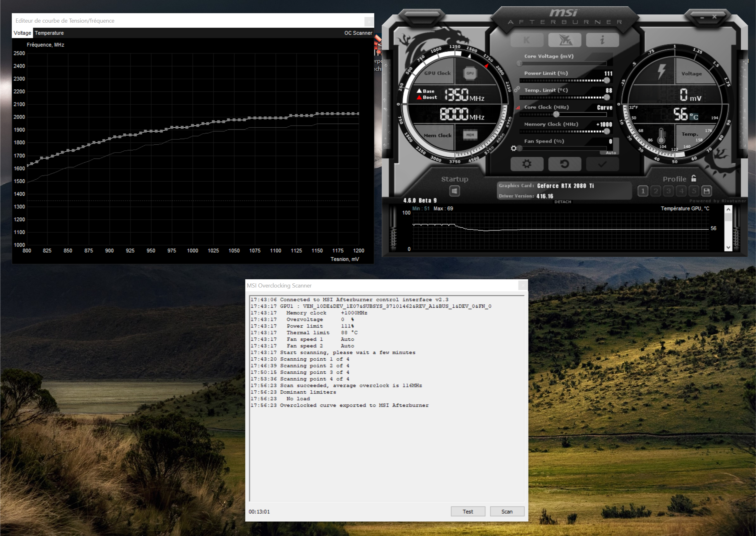Open Afterburner settings gear button

pyautogui.click(x=527, y=164)
